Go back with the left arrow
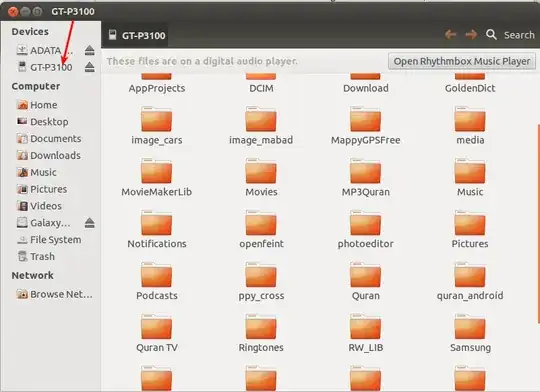540x392 pixels. [x=450, y=34]
